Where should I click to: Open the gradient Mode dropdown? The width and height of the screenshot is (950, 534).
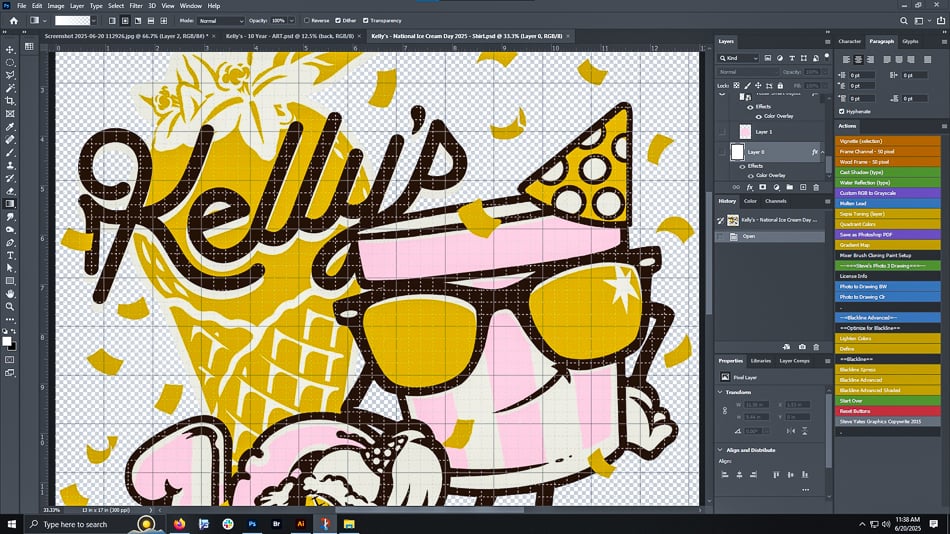[x=220, y=20]
